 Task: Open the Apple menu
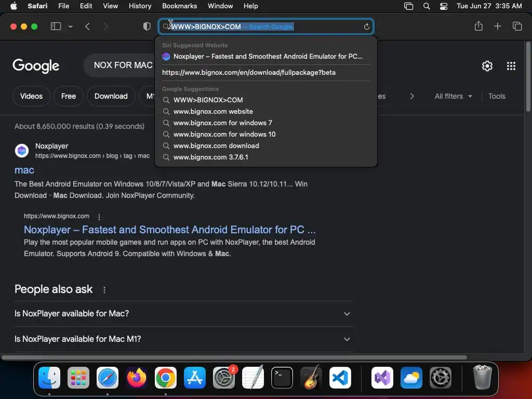14,6
